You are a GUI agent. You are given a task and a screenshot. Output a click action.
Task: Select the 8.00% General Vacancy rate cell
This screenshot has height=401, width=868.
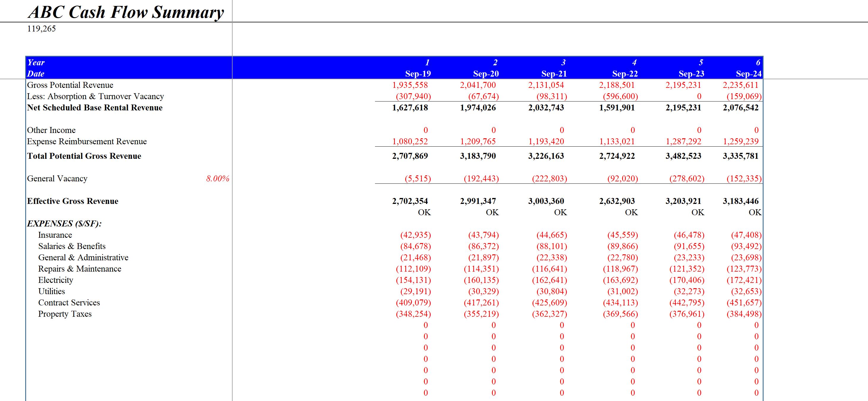[x=218, y=178]
